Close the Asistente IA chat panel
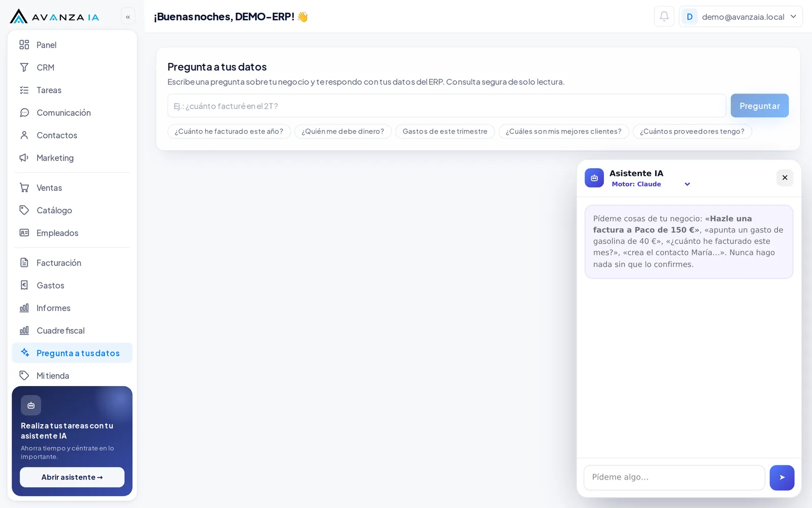 pos(785,178)
